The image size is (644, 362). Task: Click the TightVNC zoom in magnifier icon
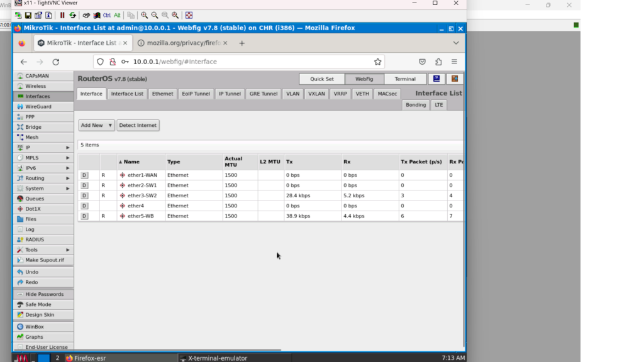point(145,15)
